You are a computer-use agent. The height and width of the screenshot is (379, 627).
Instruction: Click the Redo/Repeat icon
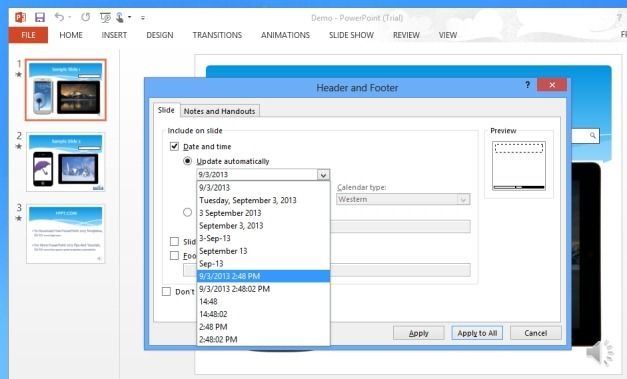tap(85, 17)
